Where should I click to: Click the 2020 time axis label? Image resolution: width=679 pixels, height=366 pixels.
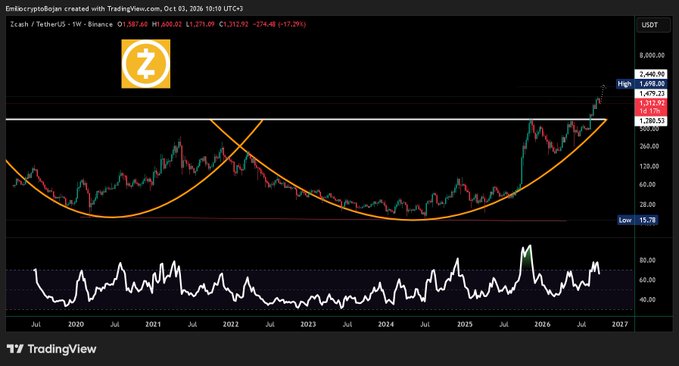76,324
